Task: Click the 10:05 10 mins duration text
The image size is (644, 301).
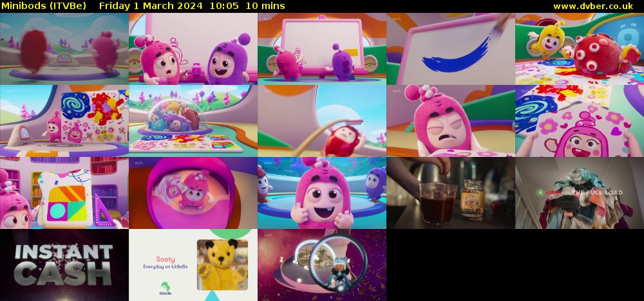Action: coord(247,6)
